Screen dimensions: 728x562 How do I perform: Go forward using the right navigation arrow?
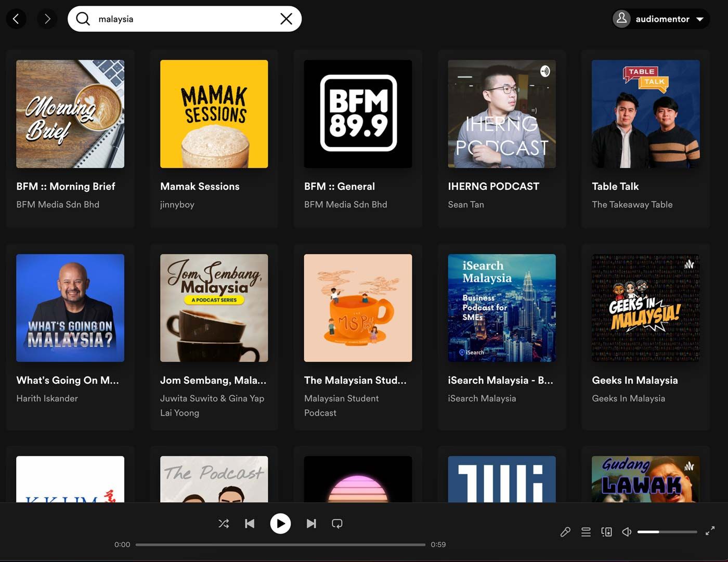click(x=47, y=19)
